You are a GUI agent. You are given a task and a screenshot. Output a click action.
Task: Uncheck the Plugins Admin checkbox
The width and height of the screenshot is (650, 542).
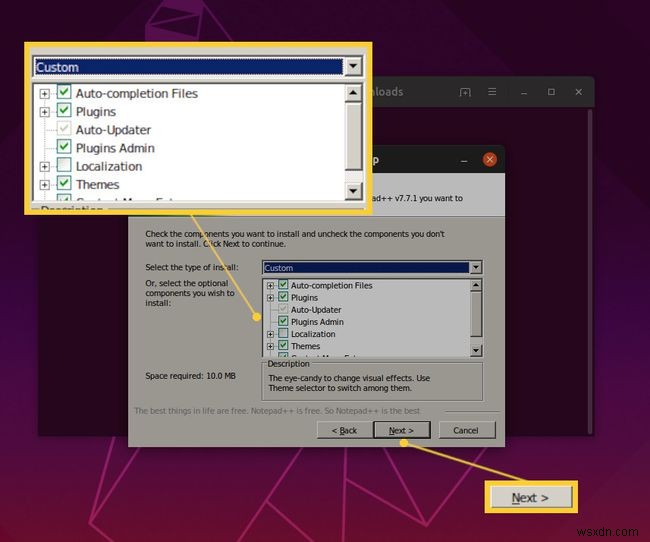(283, 321)
